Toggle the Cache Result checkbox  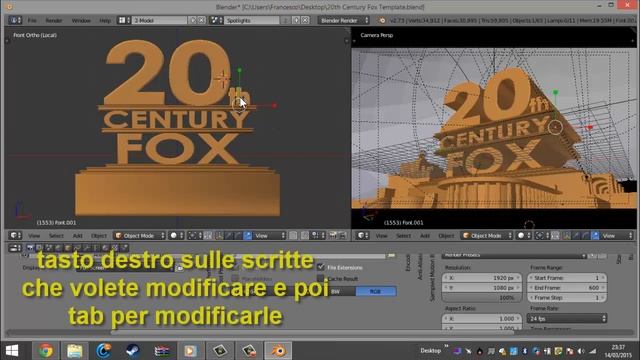tap(320, 278)
